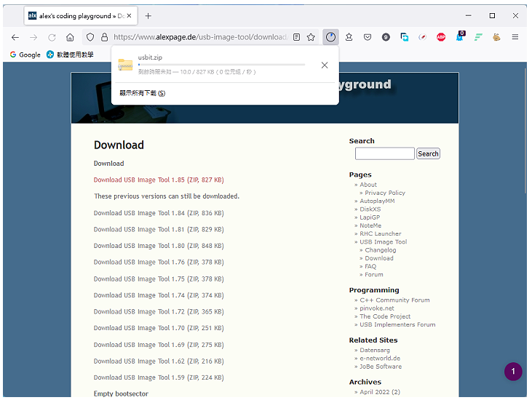Open the DiskXS page
This screenshot has height=400, width=532.
coord(370,209)
